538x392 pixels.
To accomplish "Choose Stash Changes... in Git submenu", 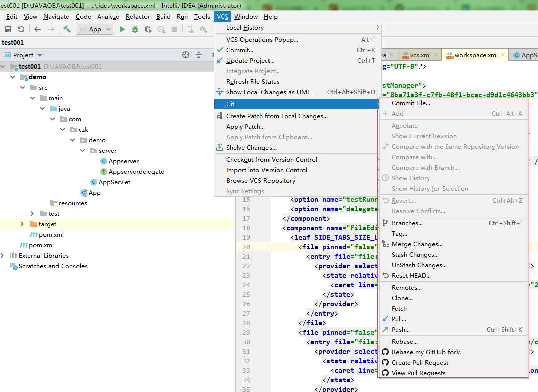I will [453, 255].
